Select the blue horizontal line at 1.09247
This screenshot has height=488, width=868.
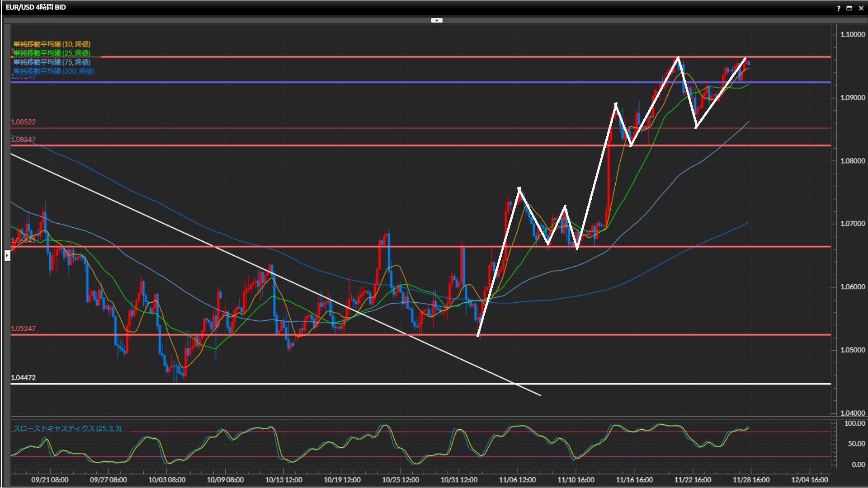pos(316,82)
